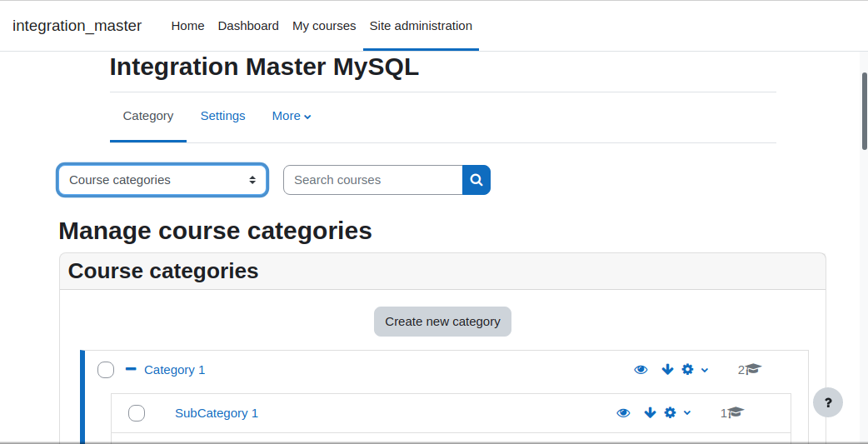This screenshot has height=444, width=868.
Task: Tick the SubCategory 1 checkbox
Action: 137,413
